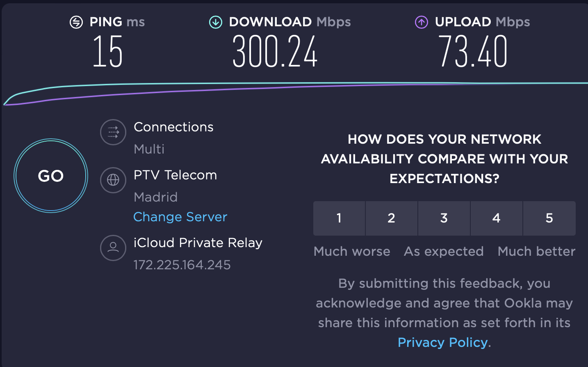The image size is (588, 367).
Task: Rate network availability as 2
Action: point(392,218)
